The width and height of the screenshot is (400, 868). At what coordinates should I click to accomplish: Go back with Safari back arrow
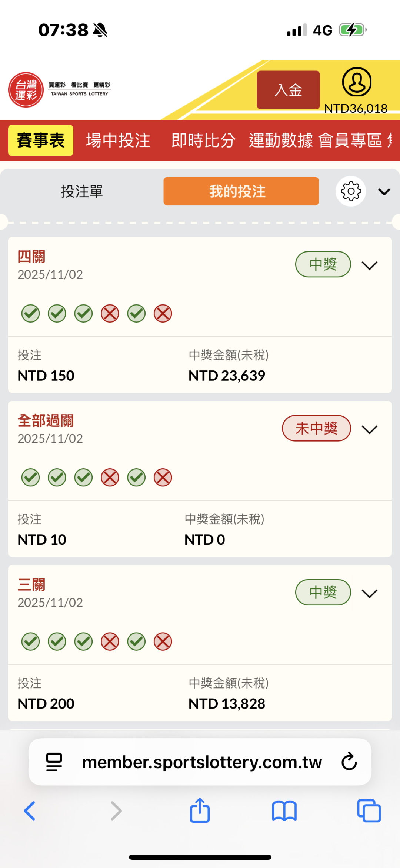30,811
